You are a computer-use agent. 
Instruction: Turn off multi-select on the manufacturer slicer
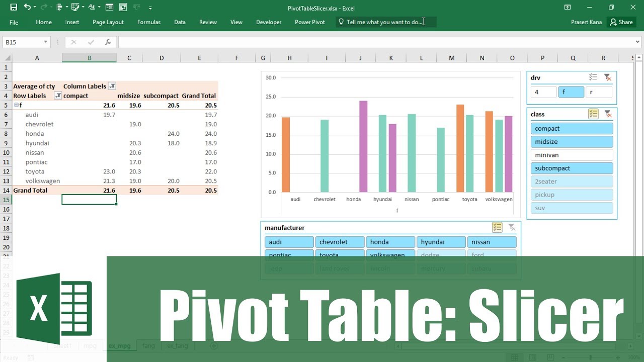(x=497, y=228)
